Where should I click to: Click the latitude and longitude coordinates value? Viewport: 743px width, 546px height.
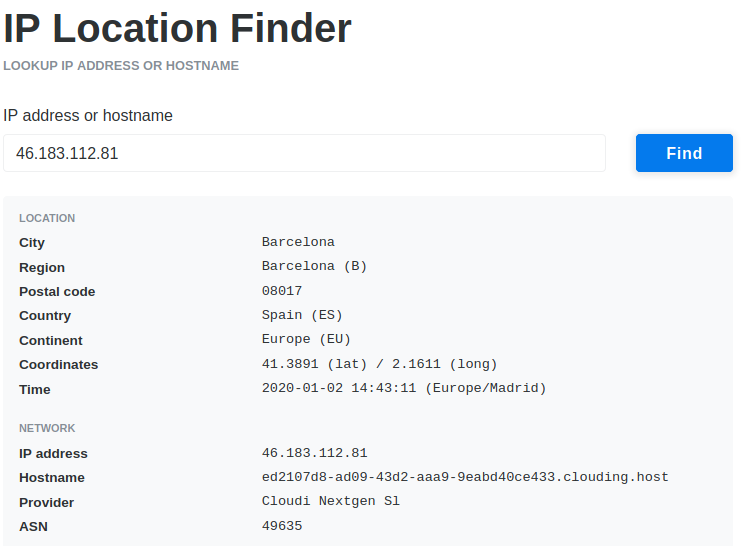tap(379, 364)
